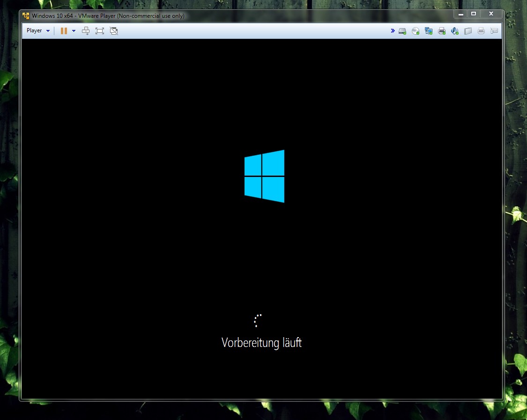527x420 pixels.
Task: Expand hidden toolbar items chevron
Action: (393, 31)
